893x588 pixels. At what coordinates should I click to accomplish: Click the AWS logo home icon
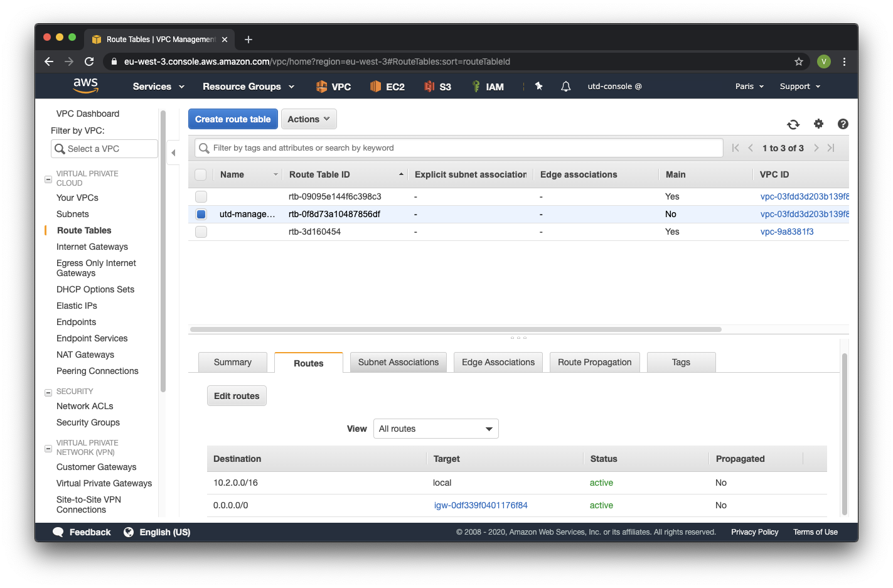(85, 86)
